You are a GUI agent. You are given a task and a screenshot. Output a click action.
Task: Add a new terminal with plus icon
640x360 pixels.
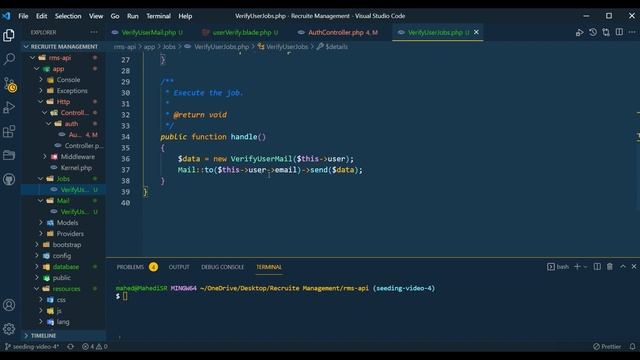point(577,267)
